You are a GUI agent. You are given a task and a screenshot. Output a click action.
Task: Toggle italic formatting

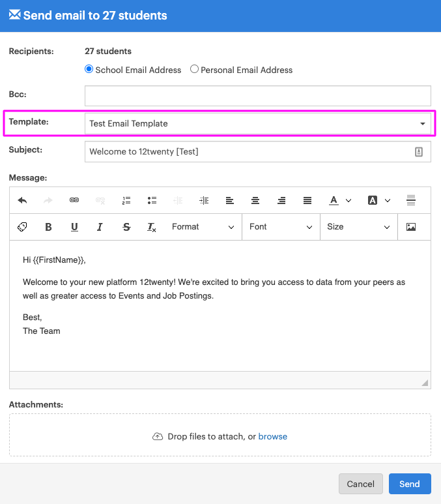click(x=100, y=227)
